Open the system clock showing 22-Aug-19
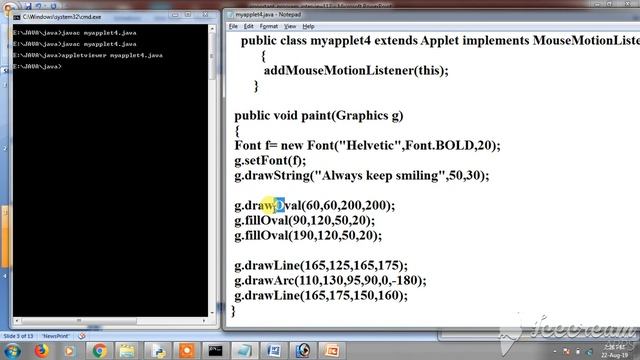Screen dimensions: 640x360 [614, 351]
